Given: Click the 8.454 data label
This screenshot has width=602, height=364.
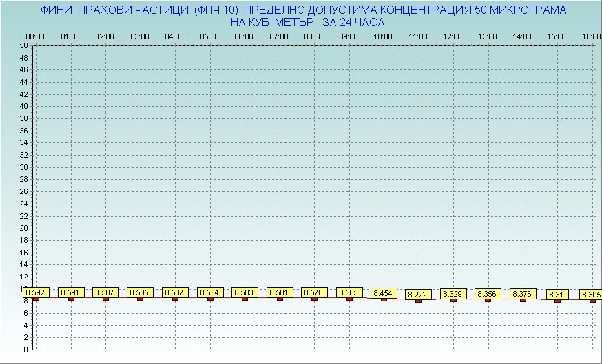Looking at the screenshot, I should pos(384,293).
